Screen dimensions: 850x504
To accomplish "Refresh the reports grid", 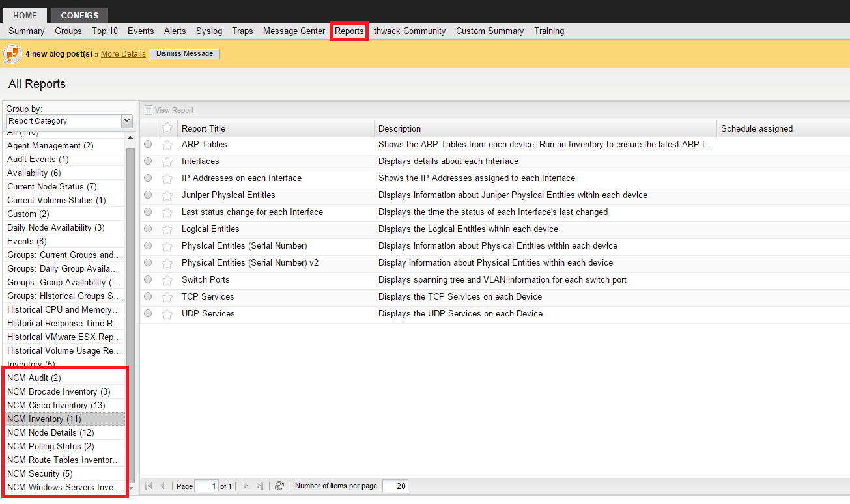I will click(x=279, y=486).
